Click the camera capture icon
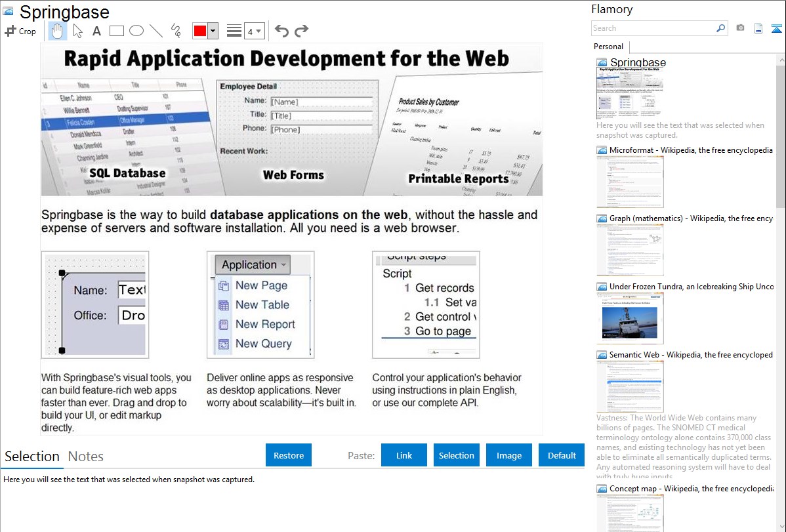Viewport: 786px width, 532px height. pos(740,28)
